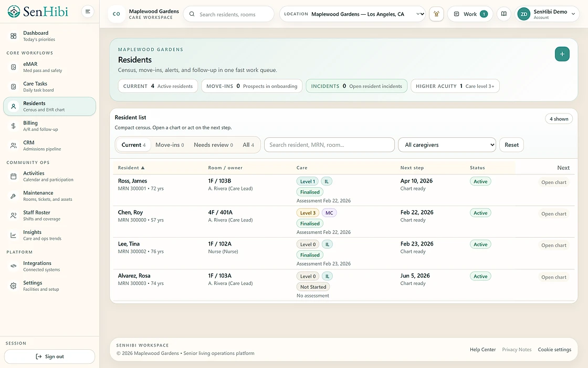The height and width of the screenshot is (368, 588).
Task: Click the Search resident, MRN, room field
Action: pyautogui.click(x=329, y=145)
